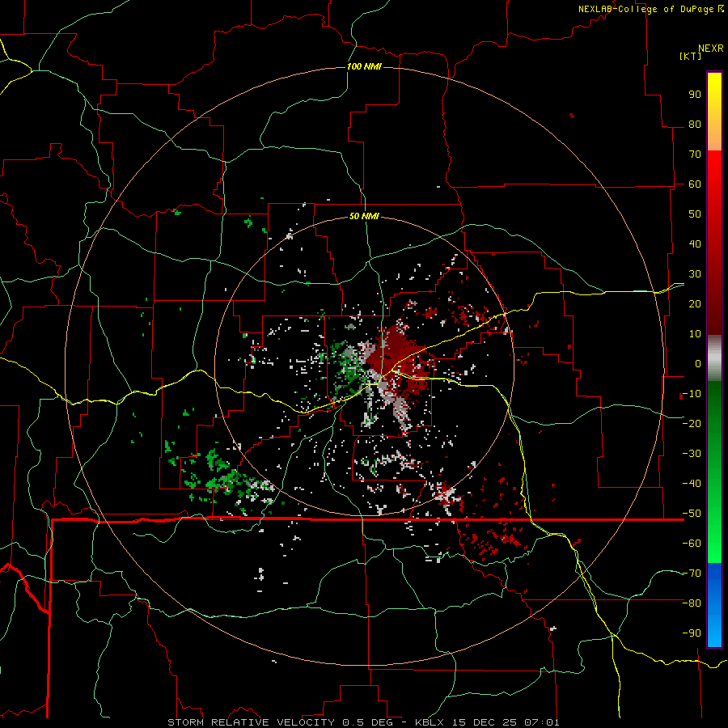Click the 70 value on velocity scale
Viewport: 728px width, 728px height.
[695, 154]
